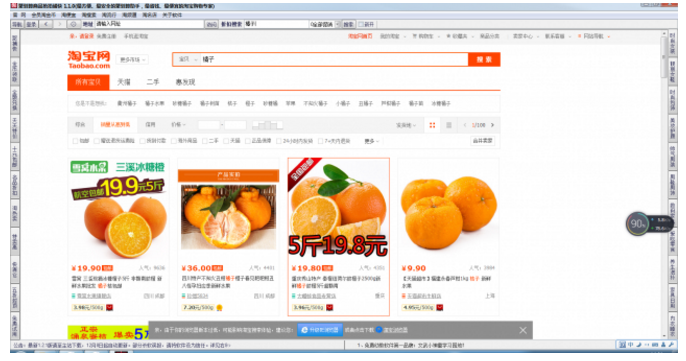Check the 7+天内退货 checkbox
The width and height of the screenshot is (686, 361).
320,141
